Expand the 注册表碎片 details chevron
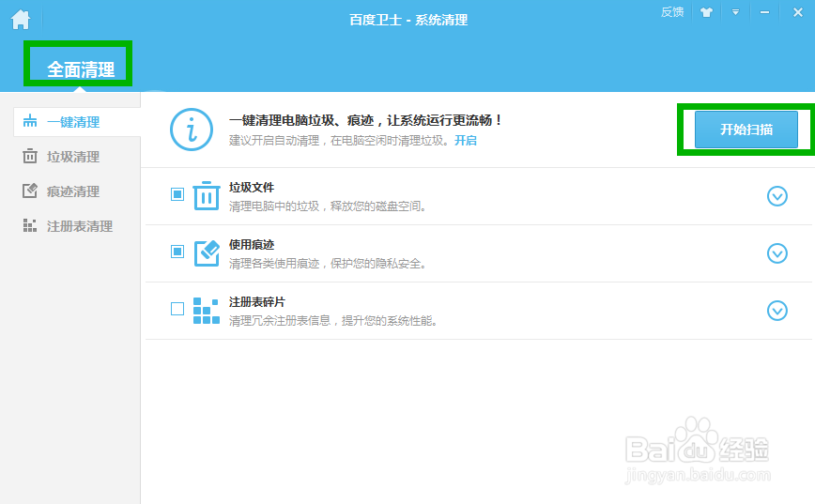 [777, 311]
